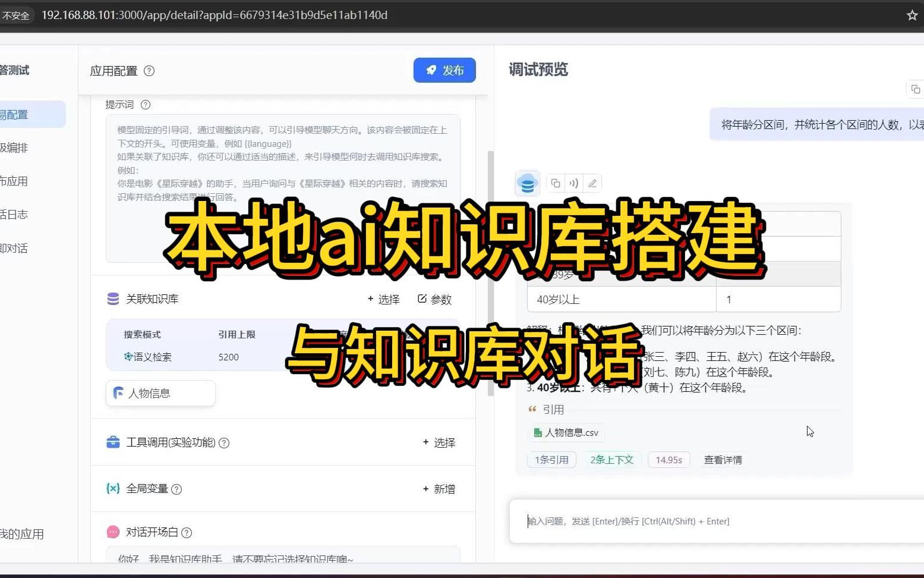The image size is (924, 578).
Task: Click the edit pencil icon above the answer
Action: pyautogui.click(x=592, y=183)
